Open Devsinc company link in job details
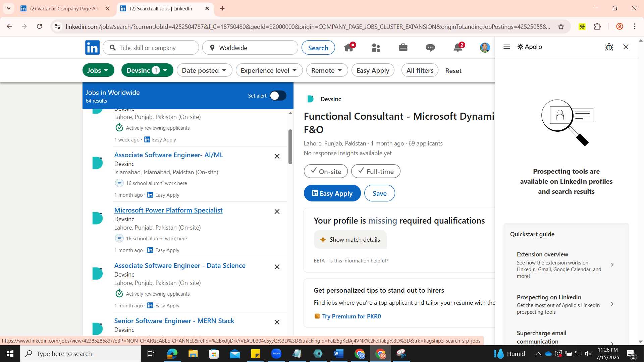Viewport: 644px width, 362px height. coord(330,99)
